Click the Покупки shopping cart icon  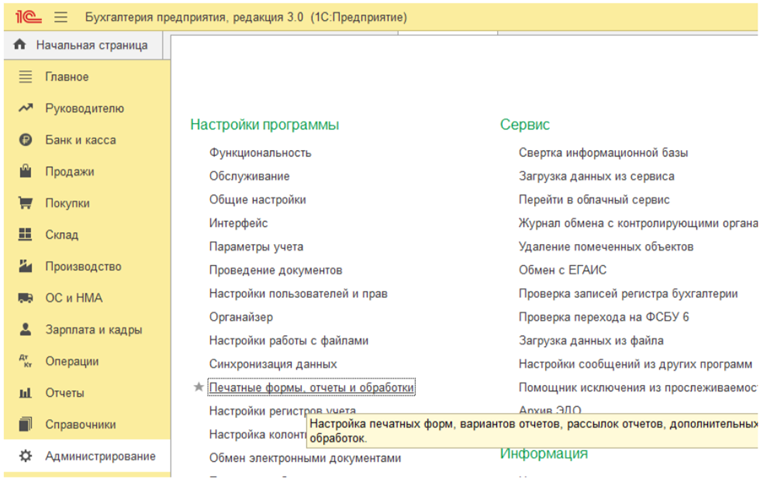pos(26,203)
